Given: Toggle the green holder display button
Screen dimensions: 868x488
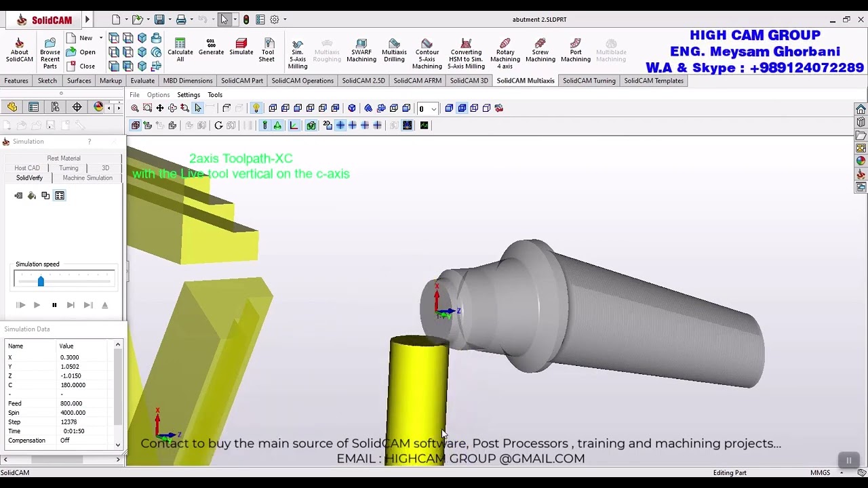Looking at the screenshot, I should coord(277,125).
